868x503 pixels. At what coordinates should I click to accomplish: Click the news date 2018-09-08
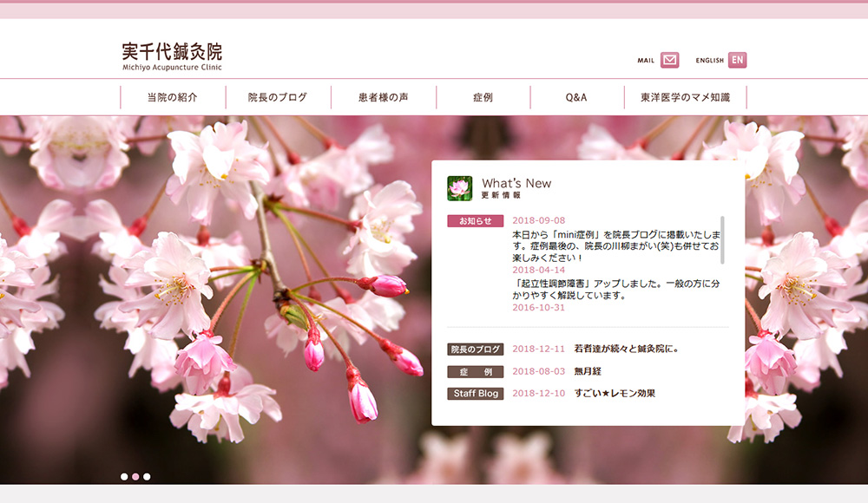[539, 220]
